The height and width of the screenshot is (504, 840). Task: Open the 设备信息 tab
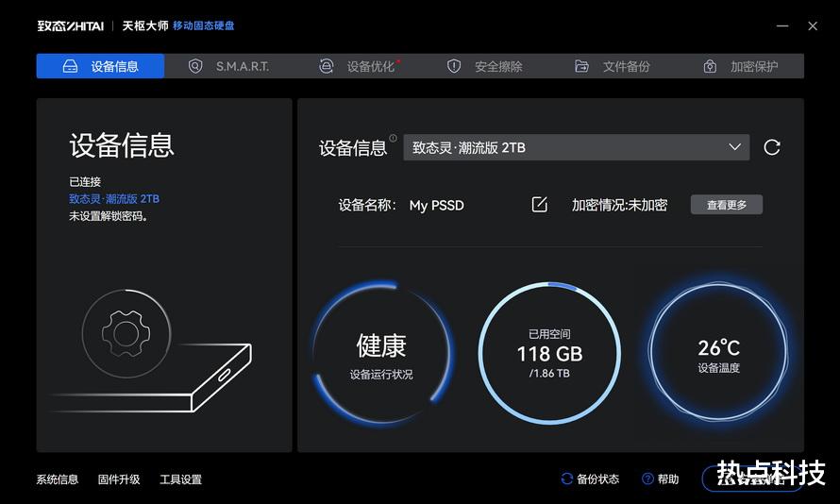coord(100,66)
